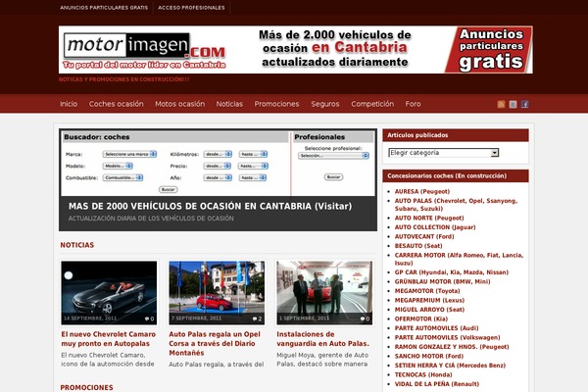The height and width of the screenshot is (392, 588).
Task: Click the comment bubble on the Opel Corsa thumbnail
Action: pyautogui.click(x=257, y=318)
